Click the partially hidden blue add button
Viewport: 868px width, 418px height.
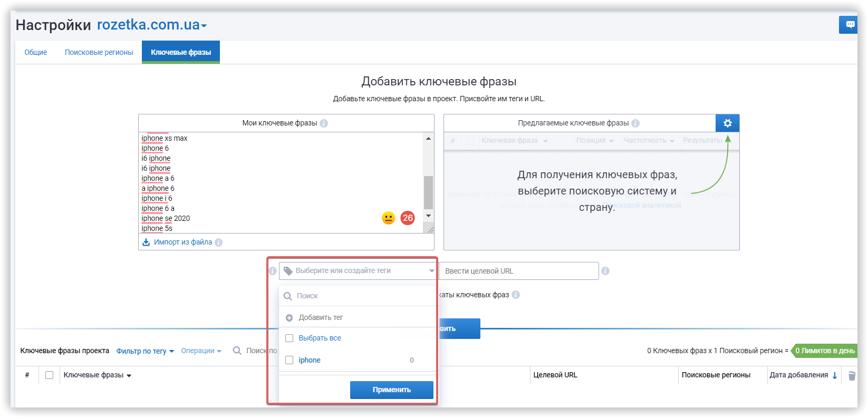click(459, 328)
